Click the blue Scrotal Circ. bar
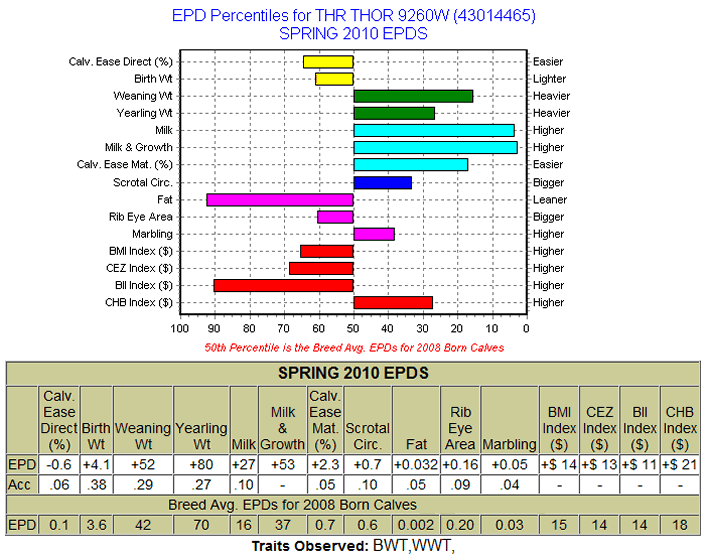The height and width of the screenshot is (558, 707). pyautogui.click(x=383, y=183)
